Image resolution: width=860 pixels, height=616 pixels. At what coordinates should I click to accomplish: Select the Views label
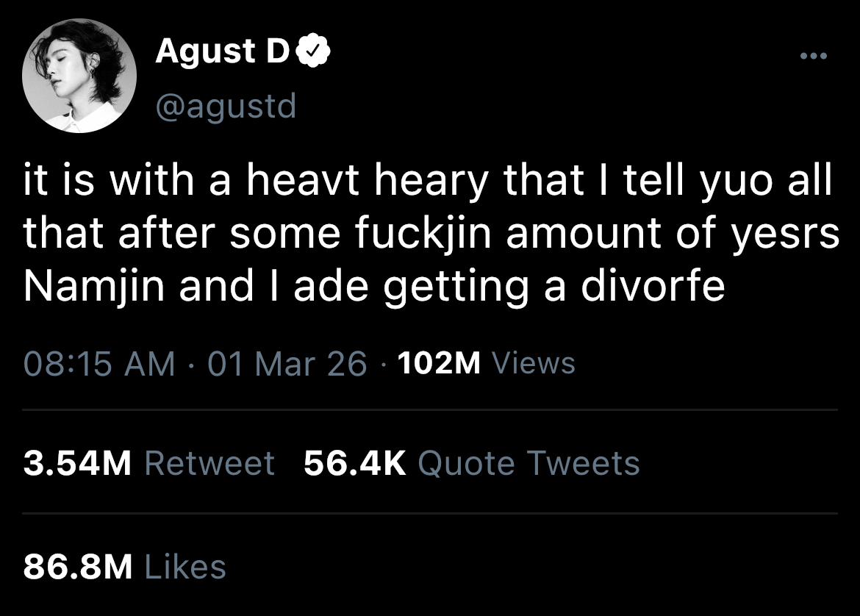pyautogui.click(x=532, y=364)
